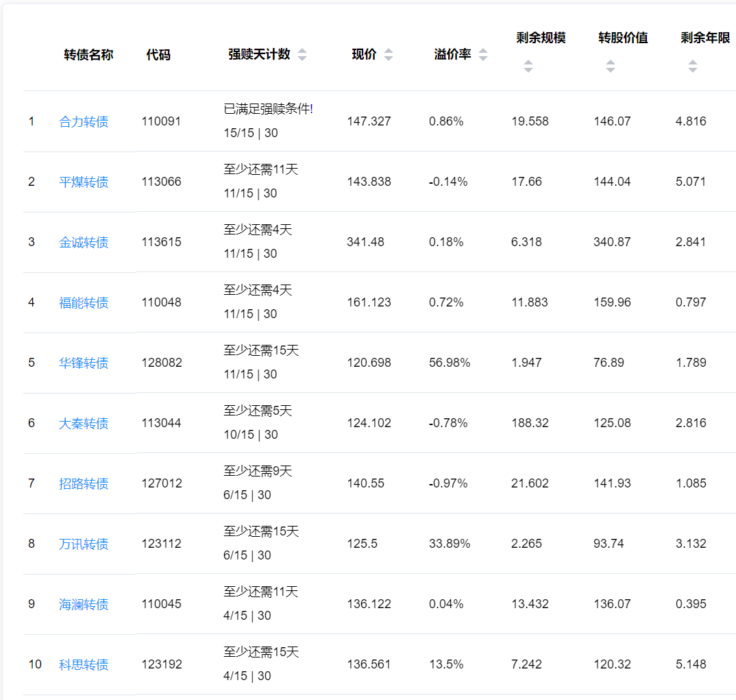Click sort arrows beside 强赎天计数 header
The height and width of the screenshot is (700, 736).
(302, 55)
